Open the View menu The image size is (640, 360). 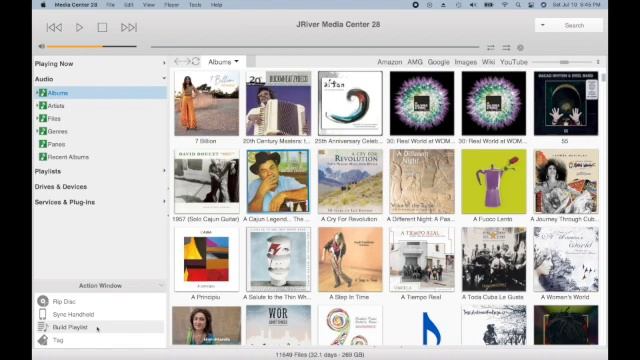(x=149, y=5)
